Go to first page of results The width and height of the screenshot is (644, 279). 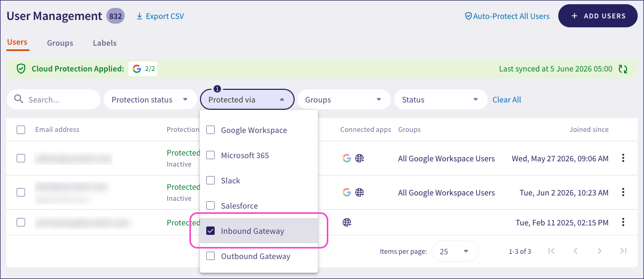click(551, 251)
